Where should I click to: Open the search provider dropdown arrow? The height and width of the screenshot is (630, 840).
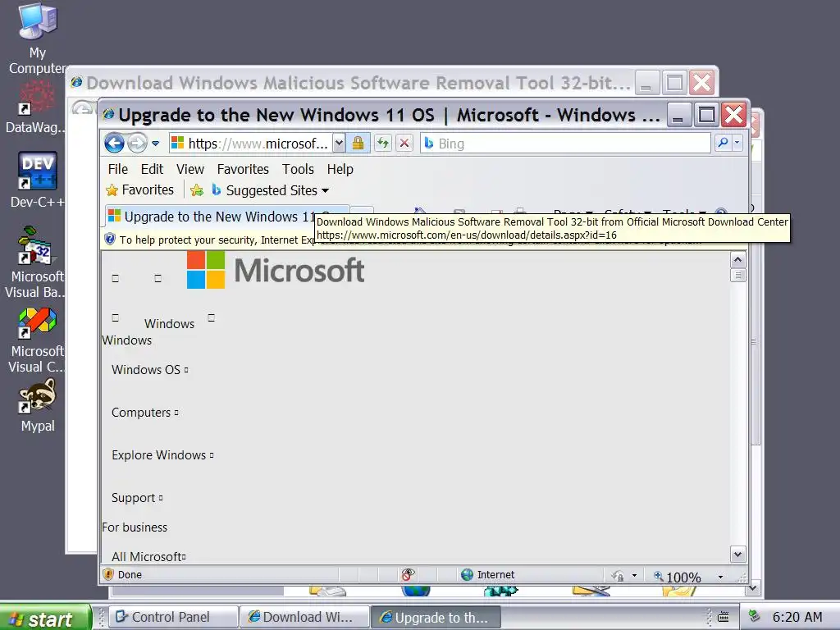[737, 143]
